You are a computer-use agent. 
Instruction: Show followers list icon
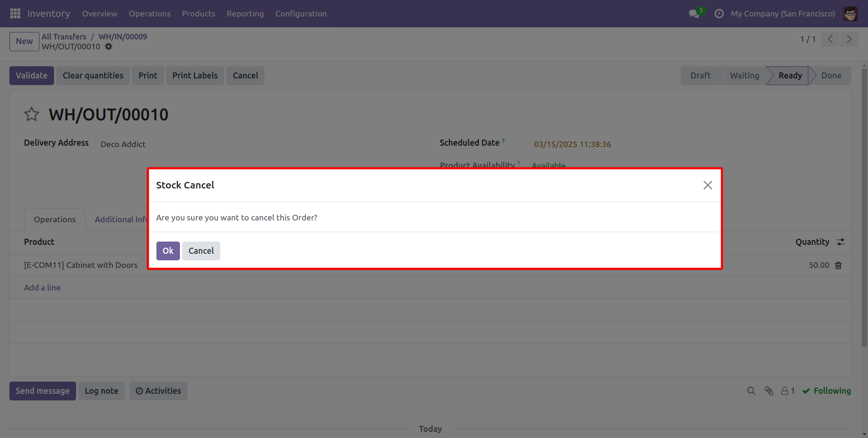(788, 391)
